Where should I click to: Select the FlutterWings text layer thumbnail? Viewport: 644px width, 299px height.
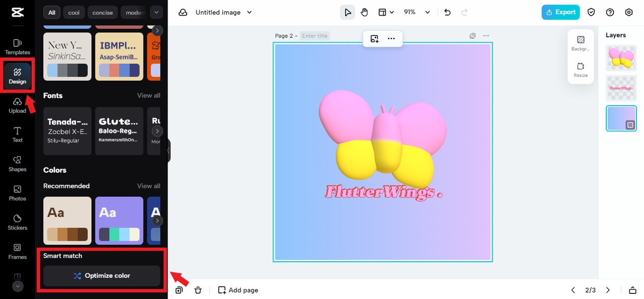(x=621, y=88)
